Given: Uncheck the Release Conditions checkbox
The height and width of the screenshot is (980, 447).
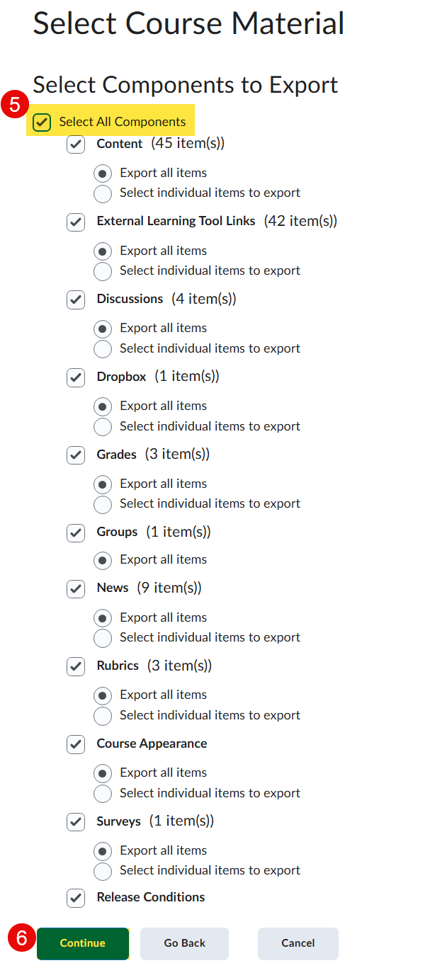Looking at the screenshot, I should 76,898.
